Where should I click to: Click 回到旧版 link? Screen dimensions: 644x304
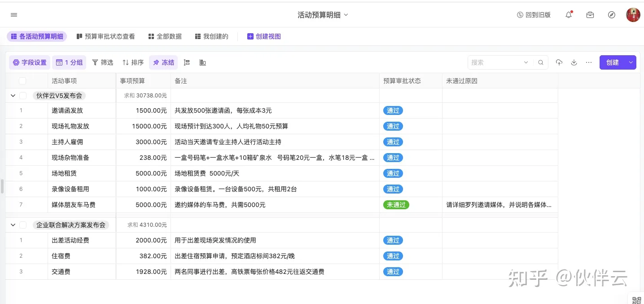coord(534,15)
